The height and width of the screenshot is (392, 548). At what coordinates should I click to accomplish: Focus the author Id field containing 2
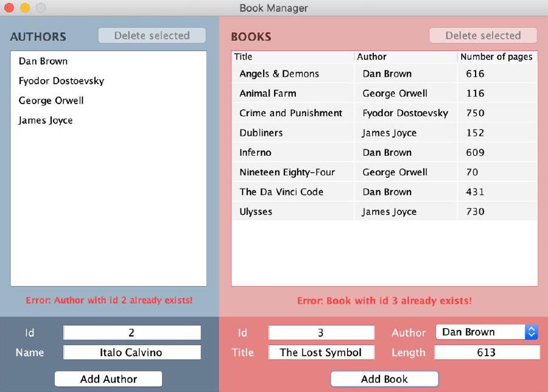[x=132, y=332]
